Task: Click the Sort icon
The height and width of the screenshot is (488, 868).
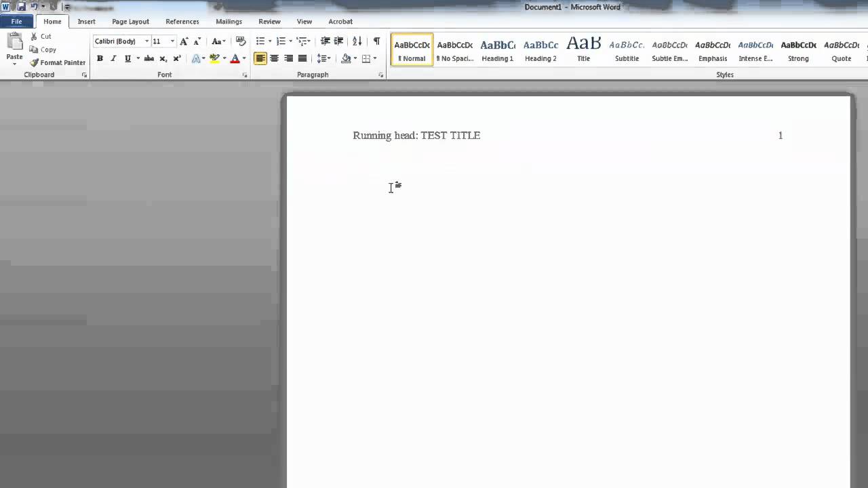Action: pyautogui.click(x=357, y=41)
